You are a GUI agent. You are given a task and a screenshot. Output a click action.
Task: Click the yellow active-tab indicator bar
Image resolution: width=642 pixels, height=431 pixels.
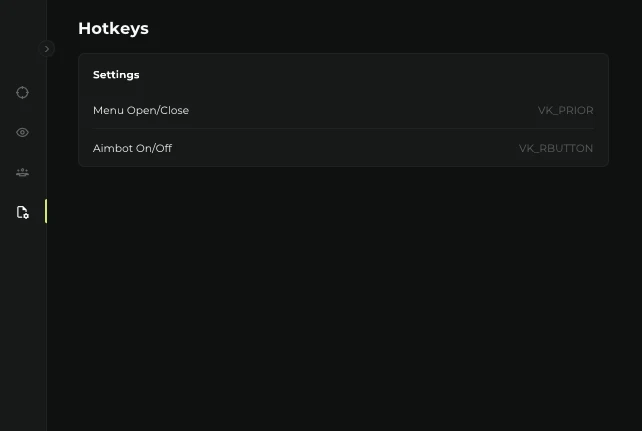click(x=45, y=212)
